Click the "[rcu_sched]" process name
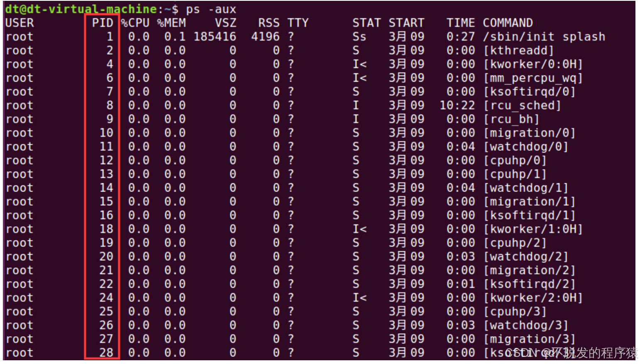640x364 pixels. 523,105
